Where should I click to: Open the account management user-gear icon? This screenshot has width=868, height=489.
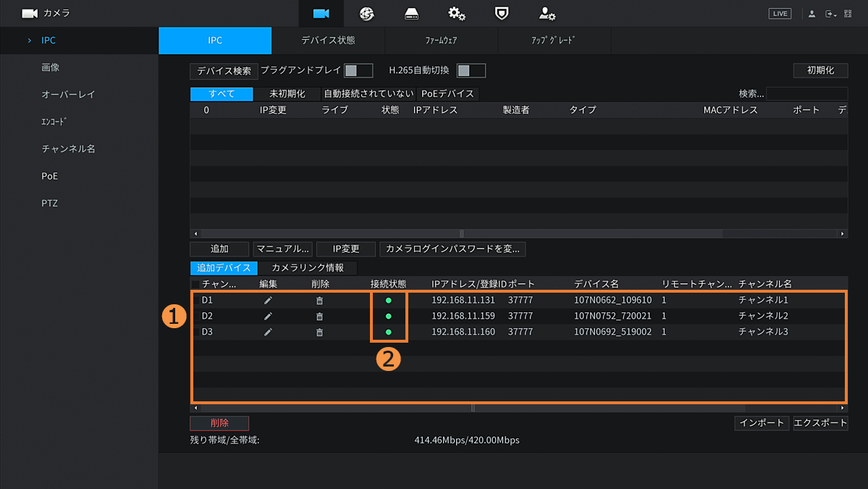pyautogui.click(x=547, y=14)
